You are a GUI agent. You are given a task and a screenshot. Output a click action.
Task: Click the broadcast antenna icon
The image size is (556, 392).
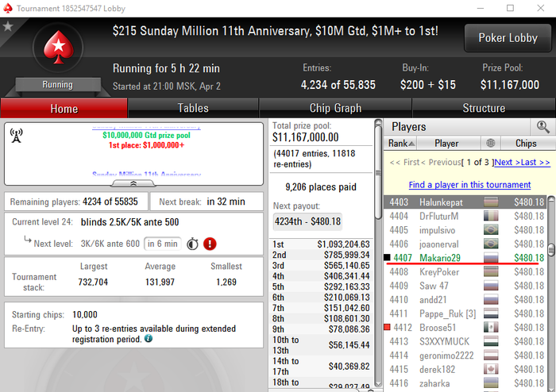(17, 136)
